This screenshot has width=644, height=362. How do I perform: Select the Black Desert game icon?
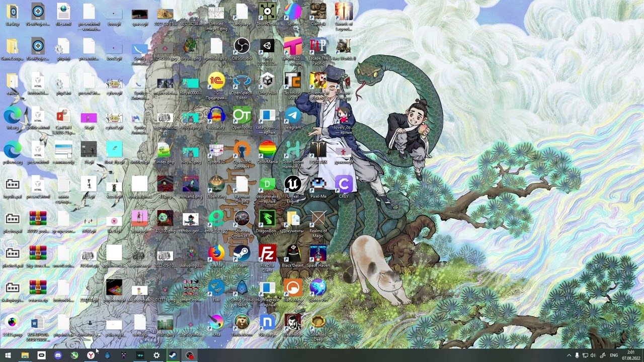tap(293, 256)
